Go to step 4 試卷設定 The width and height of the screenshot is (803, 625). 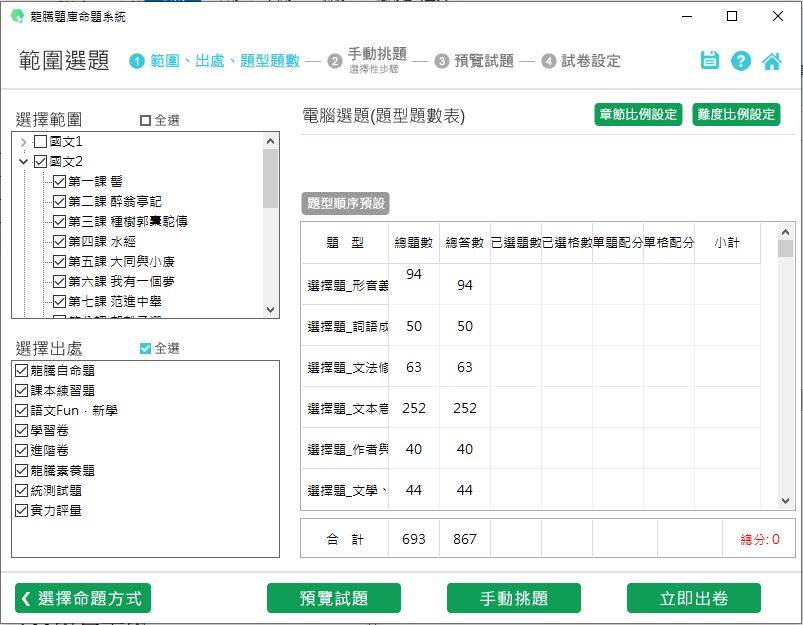coord(581,61)
